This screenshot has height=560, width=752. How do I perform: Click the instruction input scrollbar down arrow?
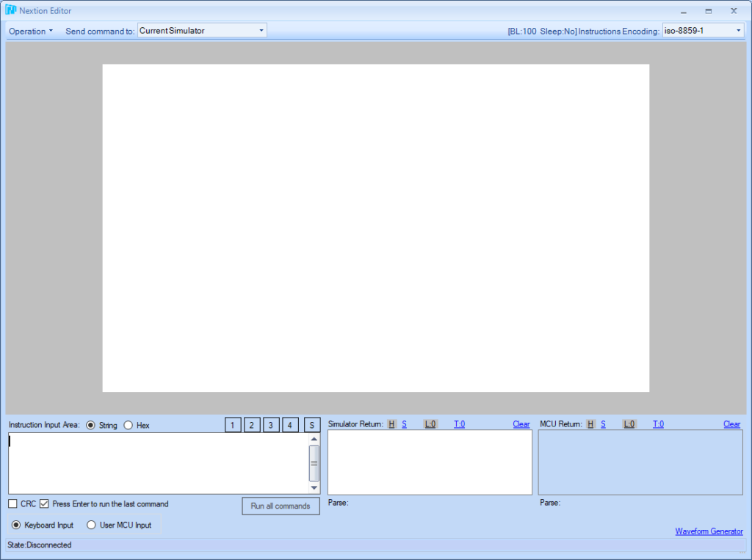[x=314, y=488]
